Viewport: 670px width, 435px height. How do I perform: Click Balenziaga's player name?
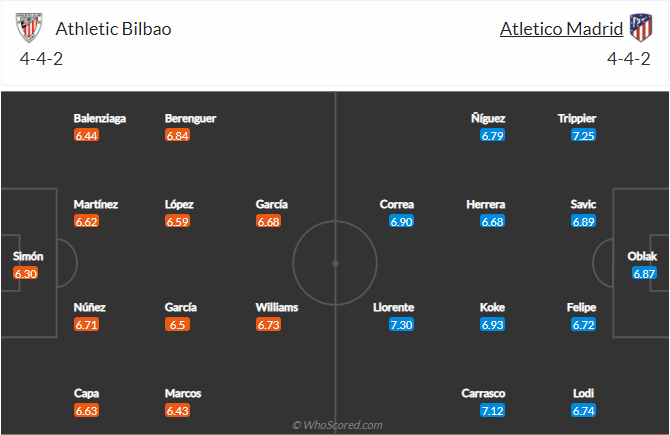(x=100, y=119)
